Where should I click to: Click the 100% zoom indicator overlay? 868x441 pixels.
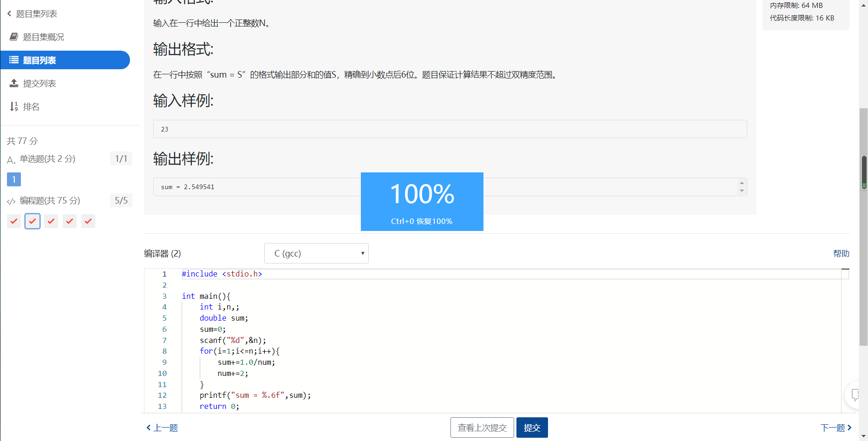[422, 202]
